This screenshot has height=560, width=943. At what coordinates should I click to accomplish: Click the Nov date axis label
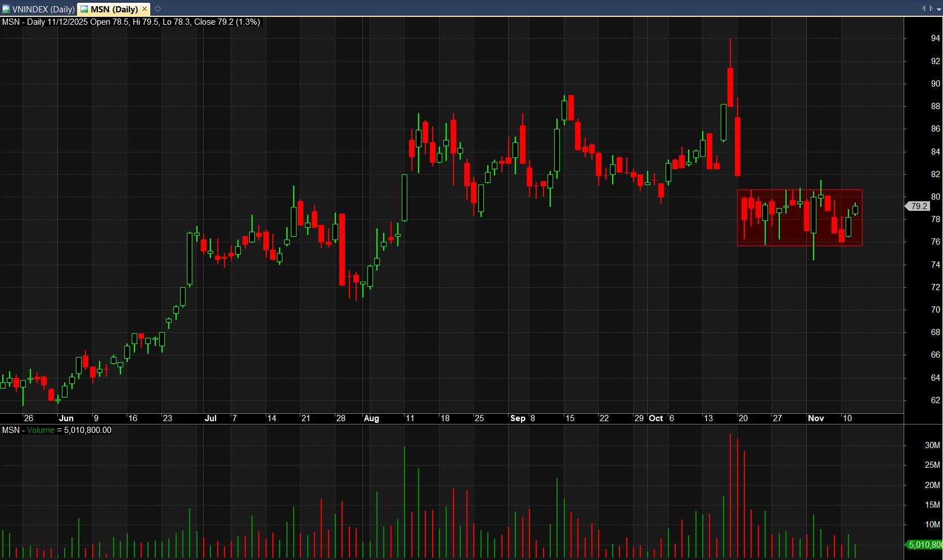coord(816,418)
